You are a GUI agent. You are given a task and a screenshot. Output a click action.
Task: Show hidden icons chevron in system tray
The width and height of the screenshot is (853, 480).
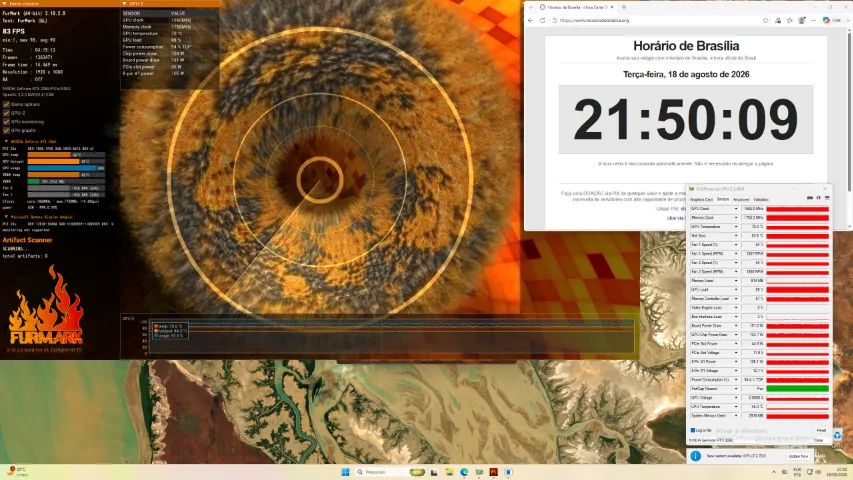[x=774, y=472]
